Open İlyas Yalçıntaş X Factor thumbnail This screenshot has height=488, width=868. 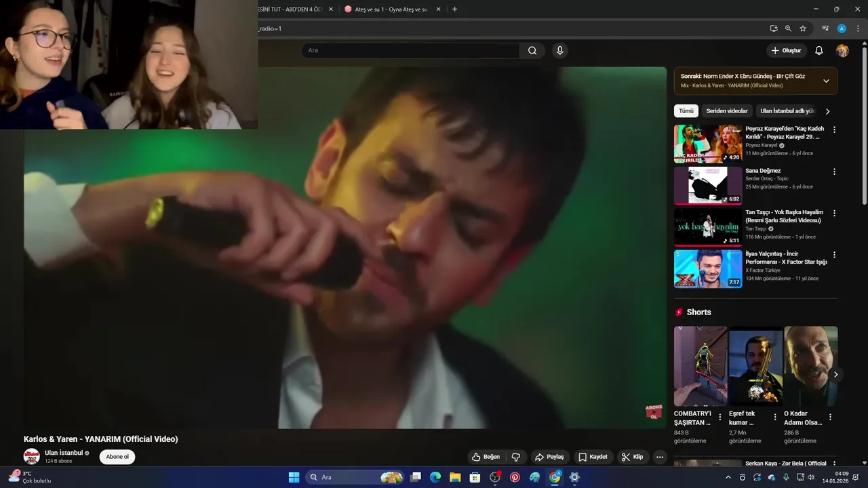(708, 269)
